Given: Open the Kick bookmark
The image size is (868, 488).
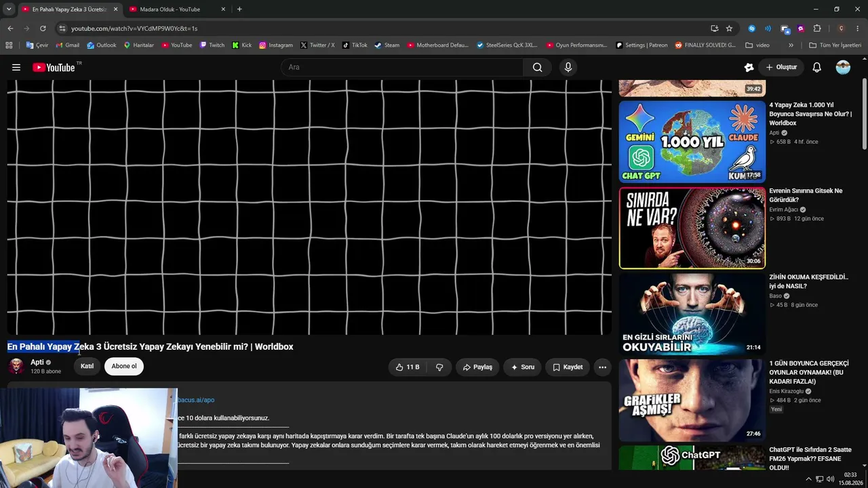Looking at the screenshot, I should (242, 45).
